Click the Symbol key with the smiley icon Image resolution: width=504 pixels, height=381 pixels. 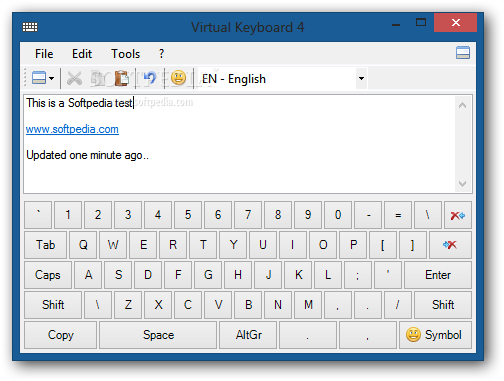(x=435, y=335)
